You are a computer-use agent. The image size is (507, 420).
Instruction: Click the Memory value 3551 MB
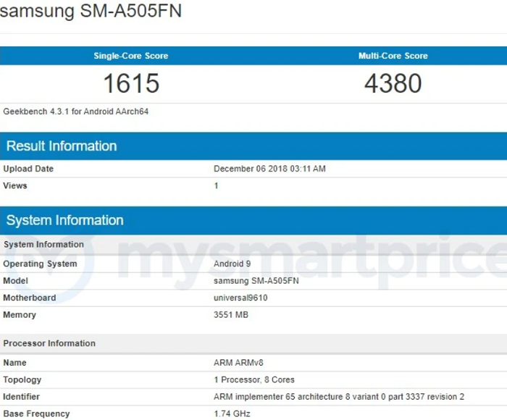(x=231, y=314)
